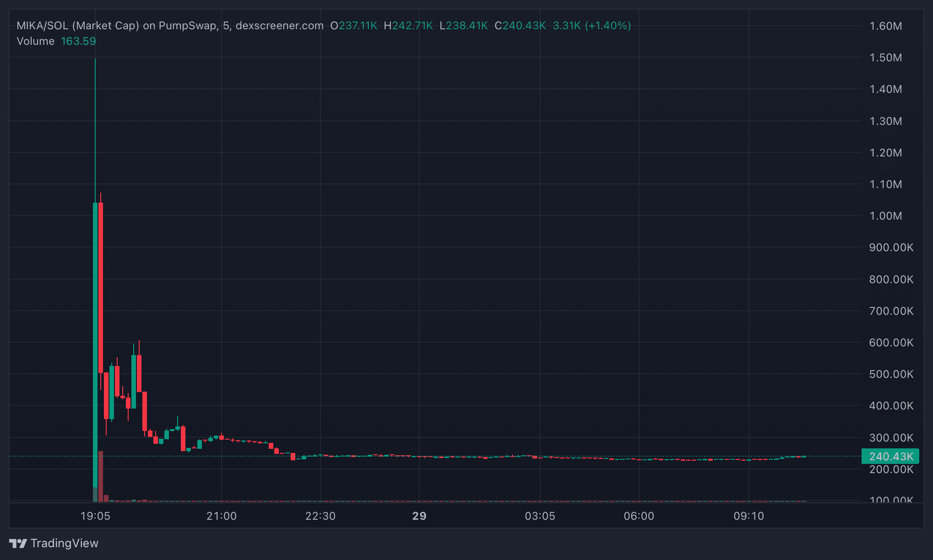
Task: Click the 240.43K current price tag
Action: pyautogui.click(x=890, y=456)
